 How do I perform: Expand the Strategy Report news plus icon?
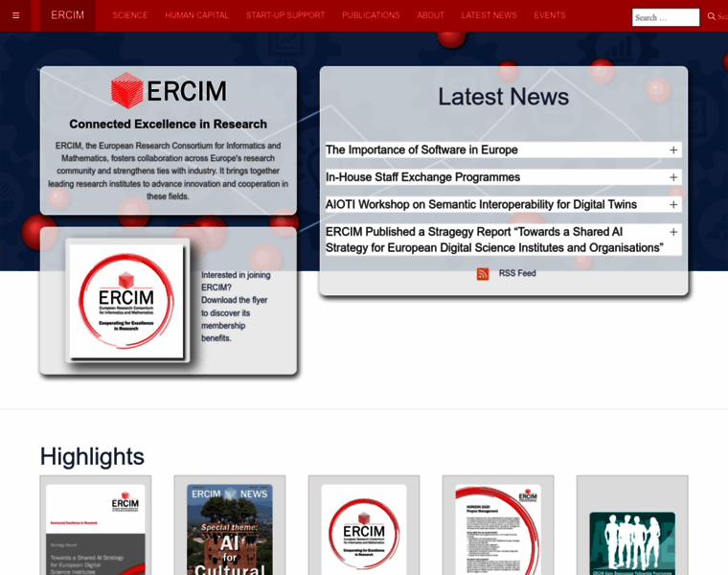click(x=673, y=232)
